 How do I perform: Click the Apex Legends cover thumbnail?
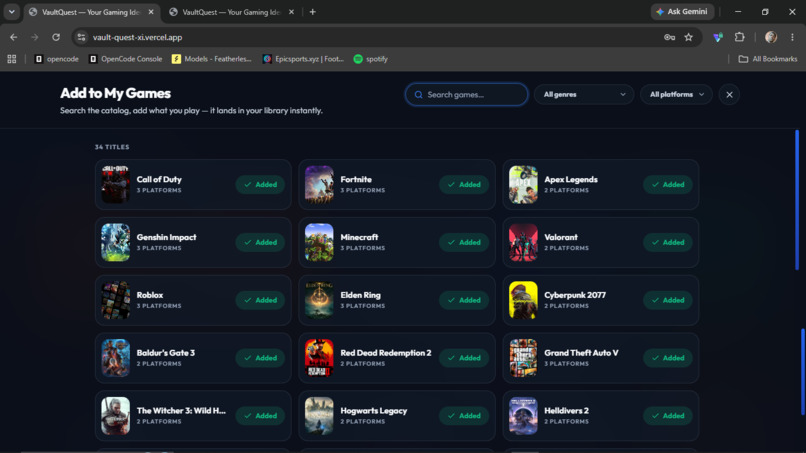coord(523,185)
